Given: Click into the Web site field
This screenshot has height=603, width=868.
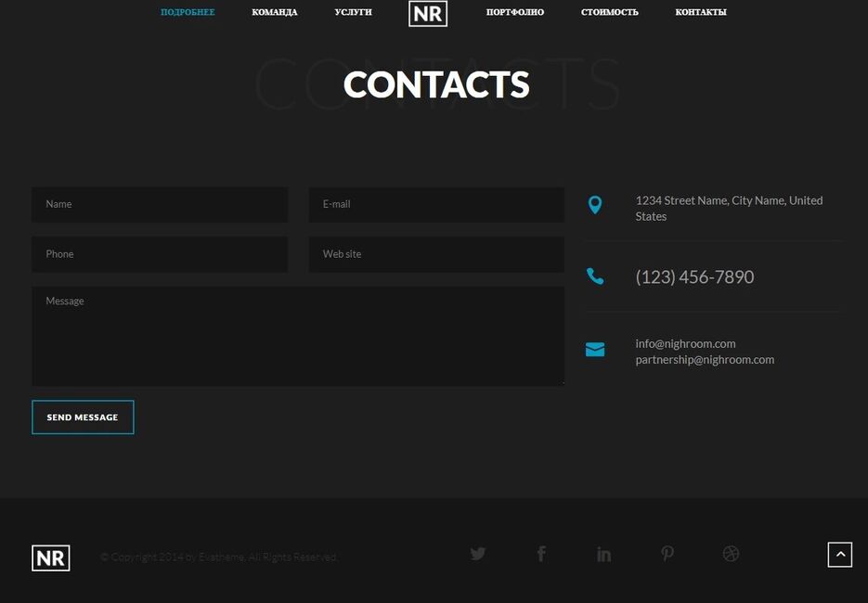Looking at the screenshot, I should 436,254.
